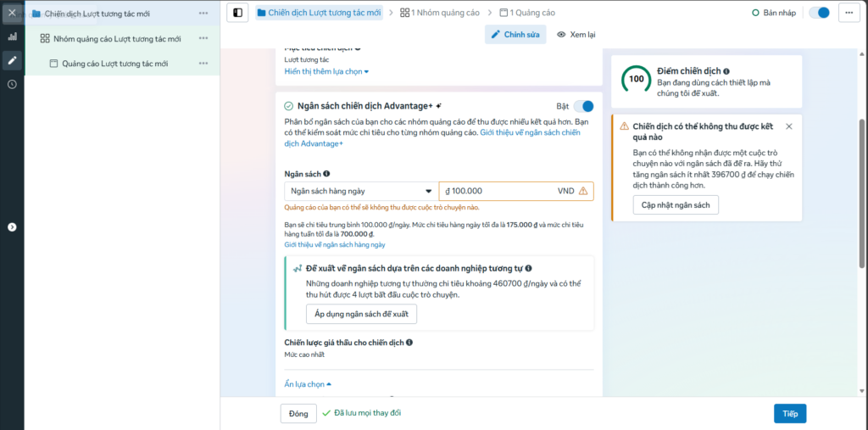The image size is (868, 430).
Task: Toggle the side panel layout icon
Action: point(238,13)
